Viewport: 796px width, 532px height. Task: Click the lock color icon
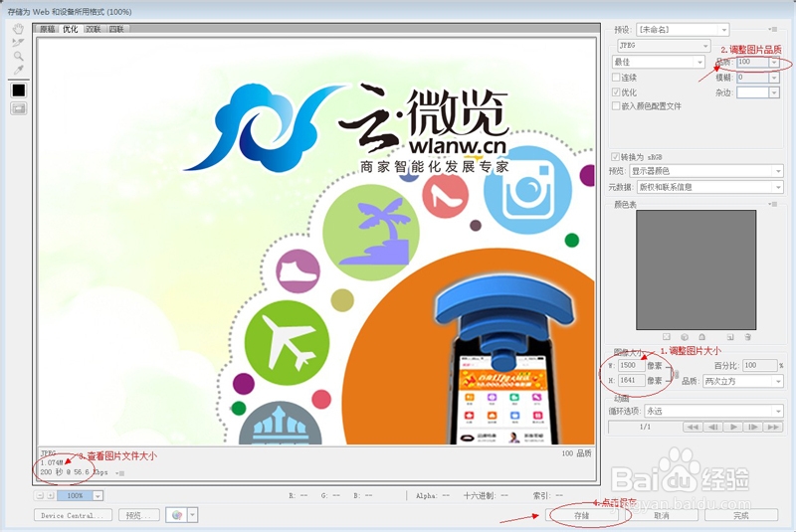click(702, 337)
